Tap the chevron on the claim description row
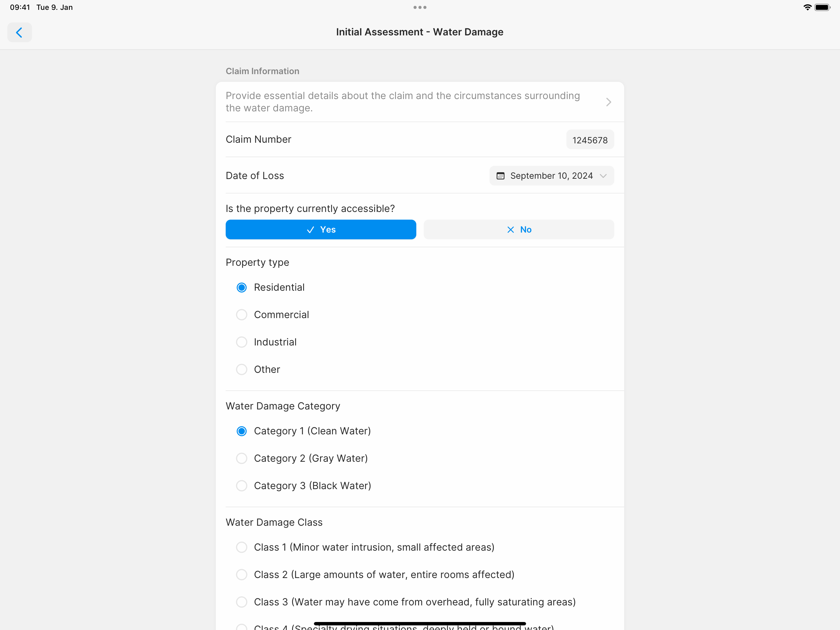840x630 pixels. (608, 102)
